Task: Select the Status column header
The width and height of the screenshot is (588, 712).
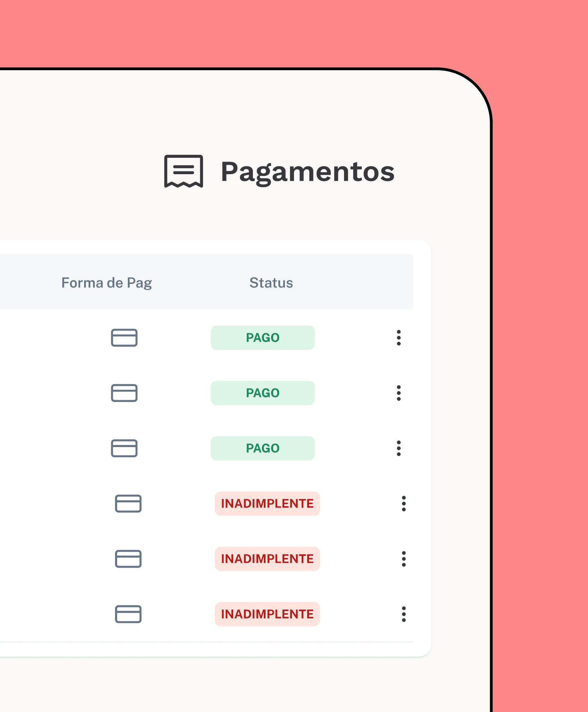Action: [271, 283]
